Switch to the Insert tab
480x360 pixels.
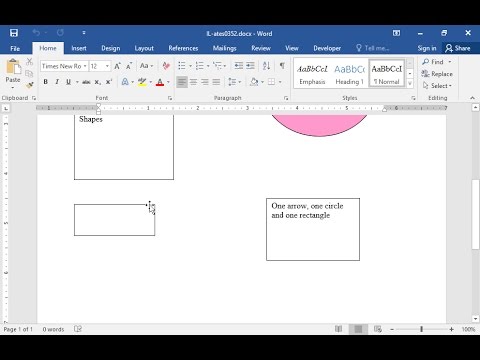pos(79,48)
